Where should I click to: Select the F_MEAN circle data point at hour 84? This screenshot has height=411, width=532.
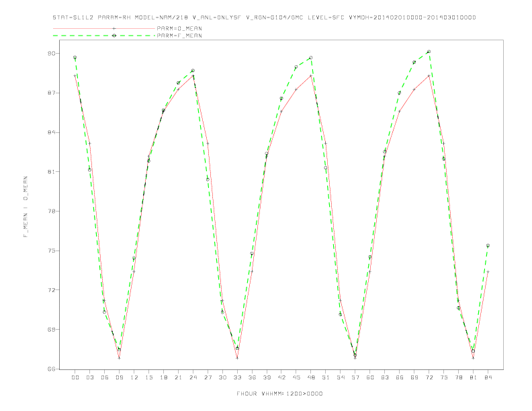pyautogui.click(x=488, y=246)
